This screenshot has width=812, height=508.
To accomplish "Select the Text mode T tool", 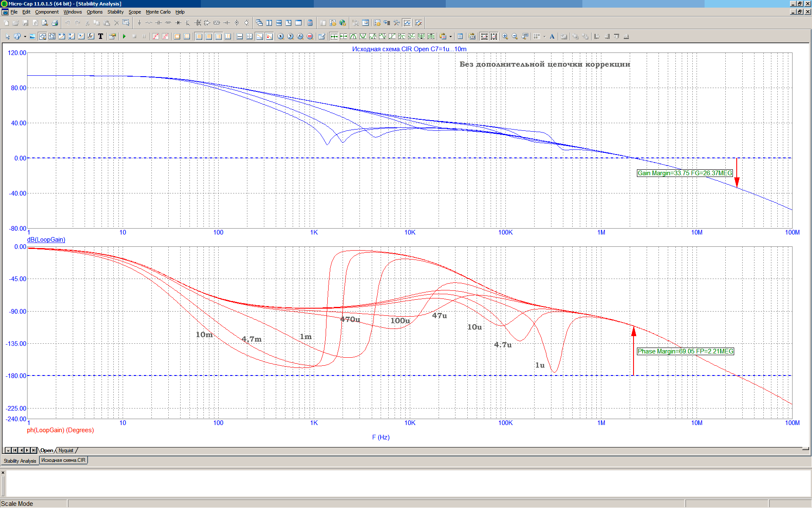I will click(100, 36).
